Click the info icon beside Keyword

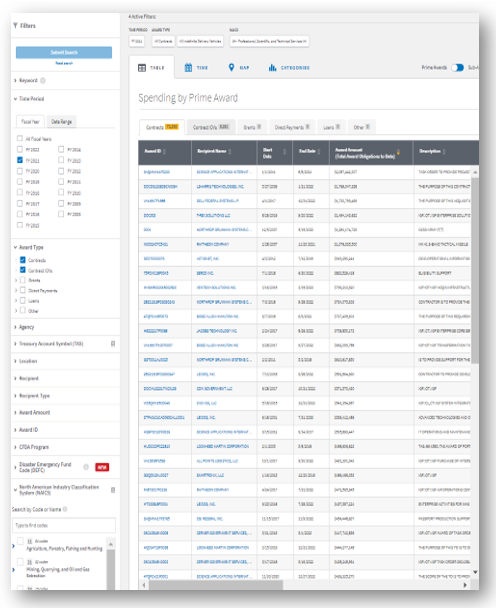[x=43, y=80]
